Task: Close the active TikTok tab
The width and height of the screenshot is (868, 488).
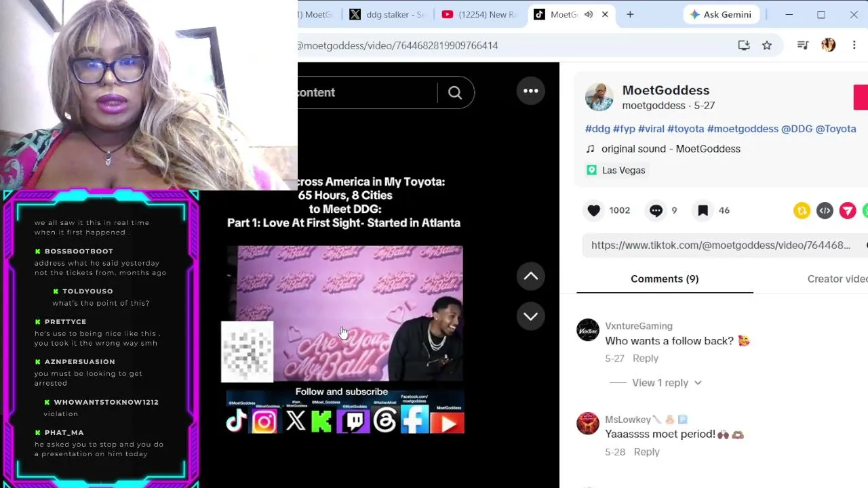Action: click(x=605, y=14)
